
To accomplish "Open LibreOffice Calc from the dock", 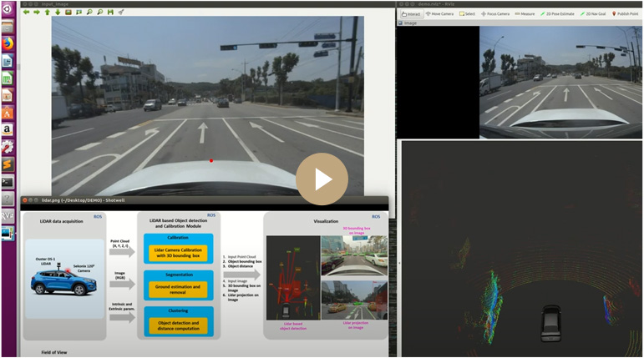I will 8,78.
